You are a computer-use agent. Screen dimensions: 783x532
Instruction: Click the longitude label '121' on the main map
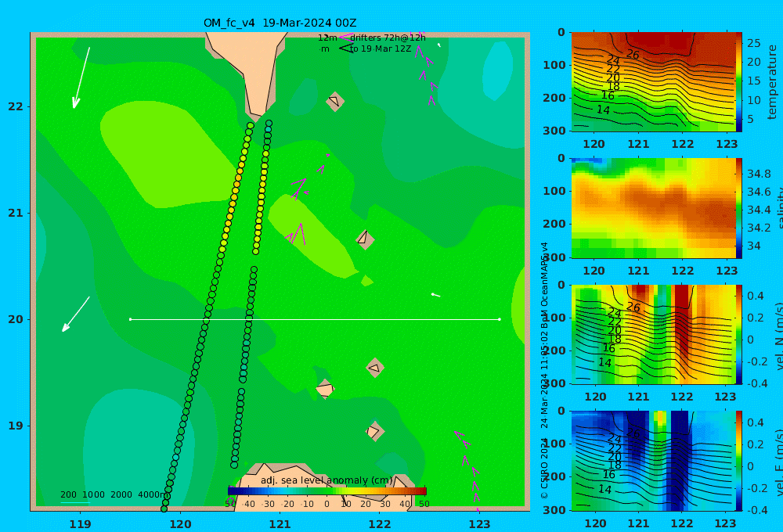point(280,524)
